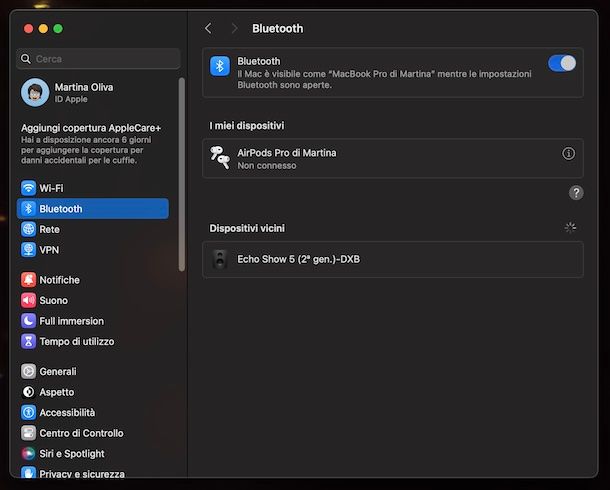Screen dimensions: 610x490
Task: Open the Rete sidebar label
Action: (49, 229)
